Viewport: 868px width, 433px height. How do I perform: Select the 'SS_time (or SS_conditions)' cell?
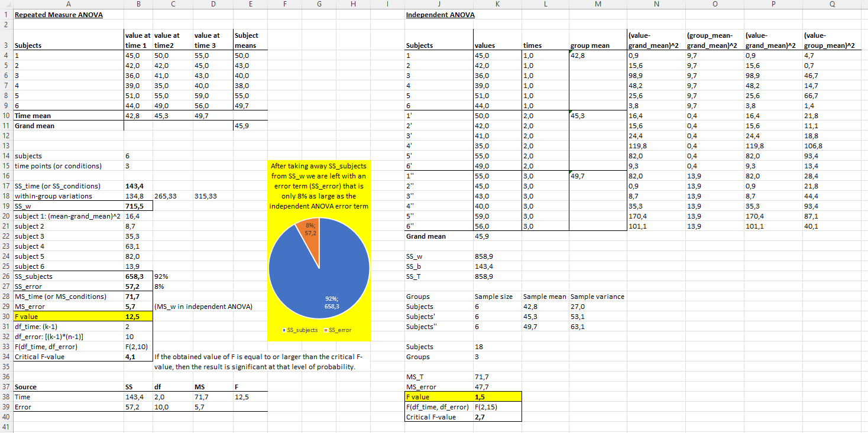pos(68,186)
